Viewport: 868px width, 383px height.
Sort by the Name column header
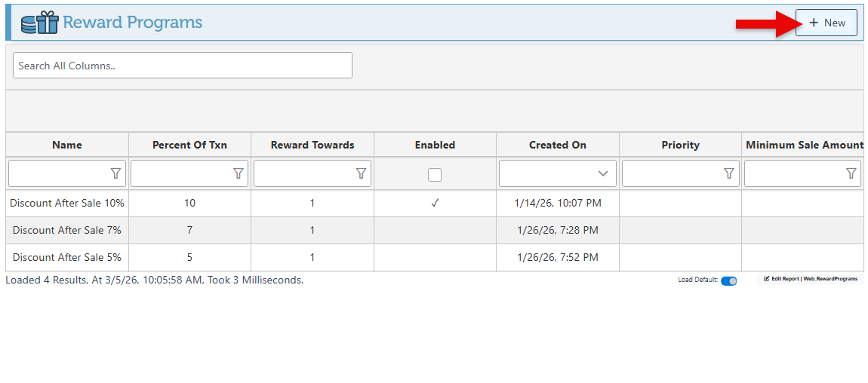coord(67,145)
